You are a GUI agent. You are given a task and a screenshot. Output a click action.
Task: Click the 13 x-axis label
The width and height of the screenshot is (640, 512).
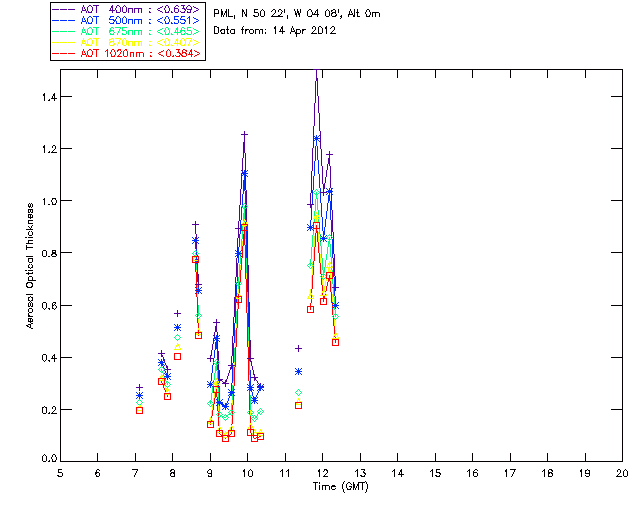360,473
